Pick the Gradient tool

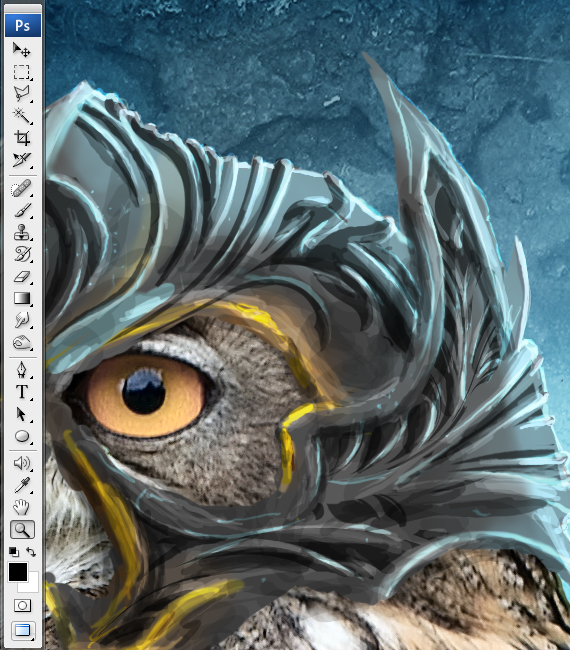pos(22,298)
